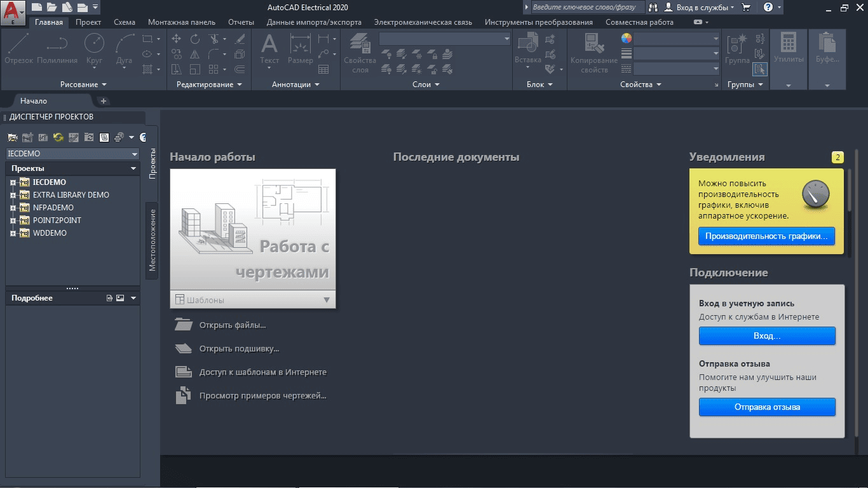
Task: Select the Полилиния tool
Action: (57, 48)
